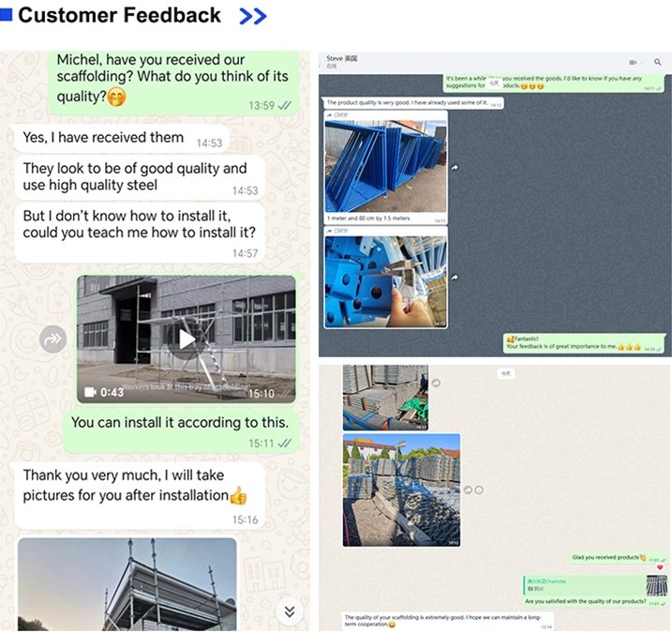
Task: Click the 0:43 video duration label
Action: click(x=112, y=392)
